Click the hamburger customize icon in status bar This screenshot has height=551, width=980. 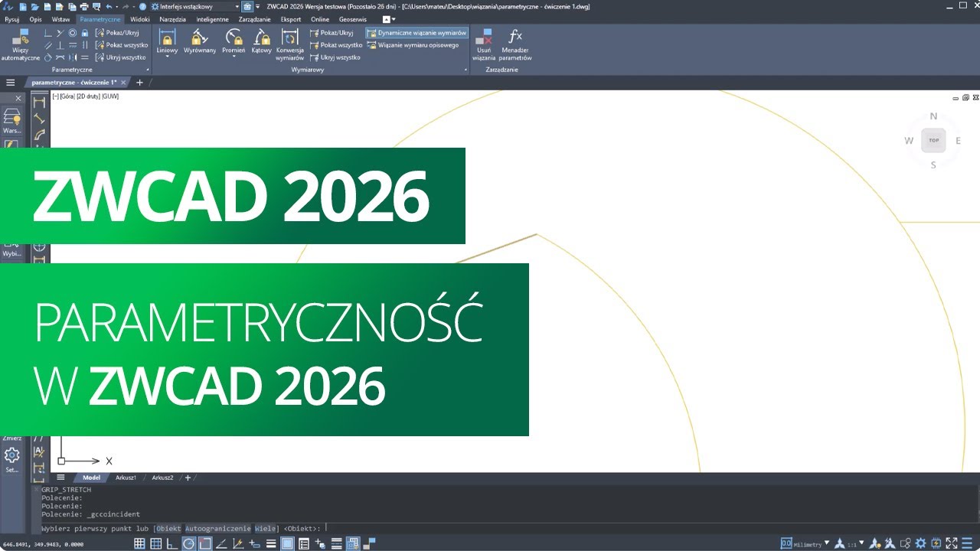pos(966,543)
